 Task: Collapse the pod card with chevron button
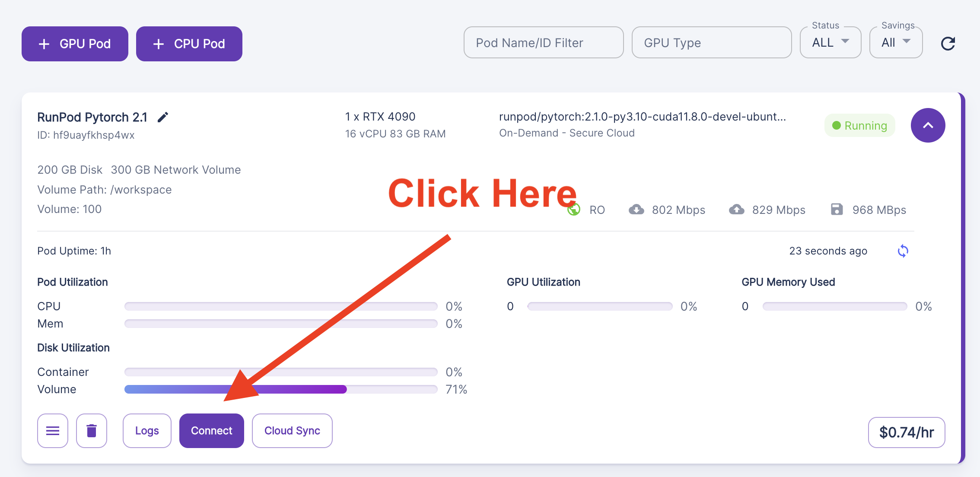[x=928, y=125]
